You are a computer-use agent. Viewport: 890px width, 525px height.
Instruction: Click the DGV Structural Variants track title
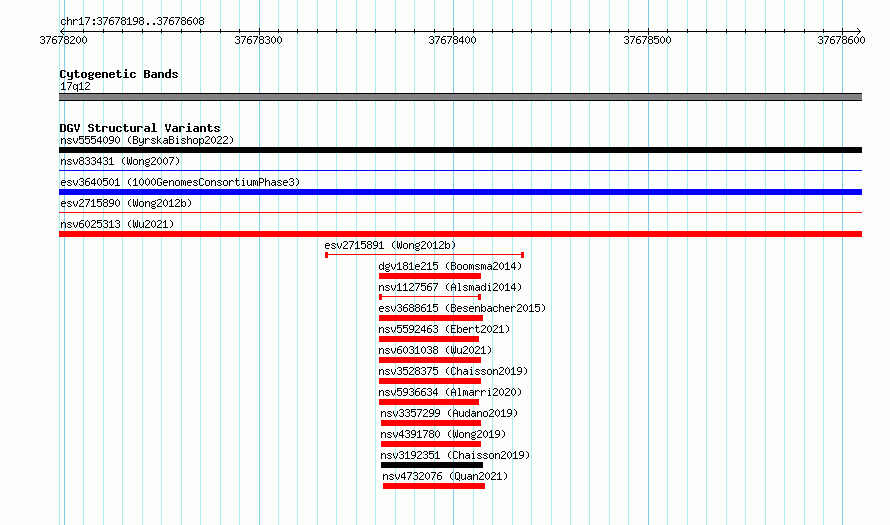140,128
